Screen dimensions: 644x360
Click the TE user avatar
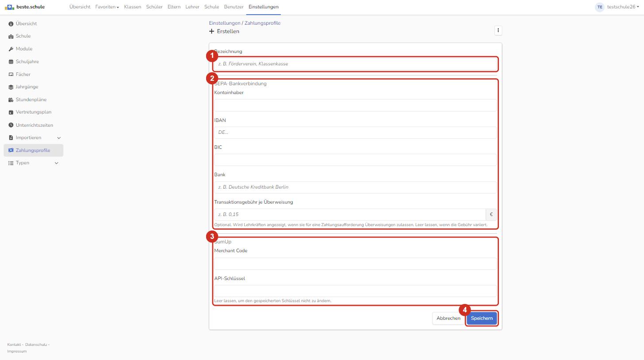tap(600, 7)
